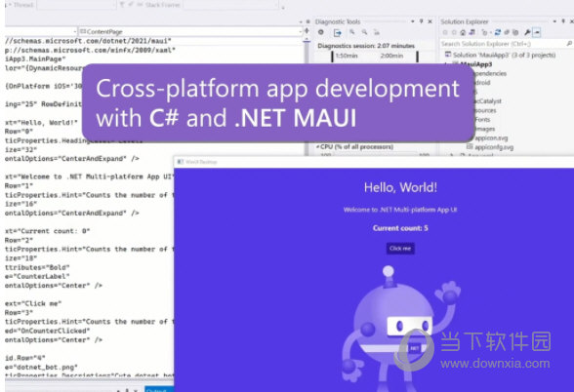Open the pending changes filter in Solution Explorer
The height and width of the screenshot is (392, 574).
(484, 32)
